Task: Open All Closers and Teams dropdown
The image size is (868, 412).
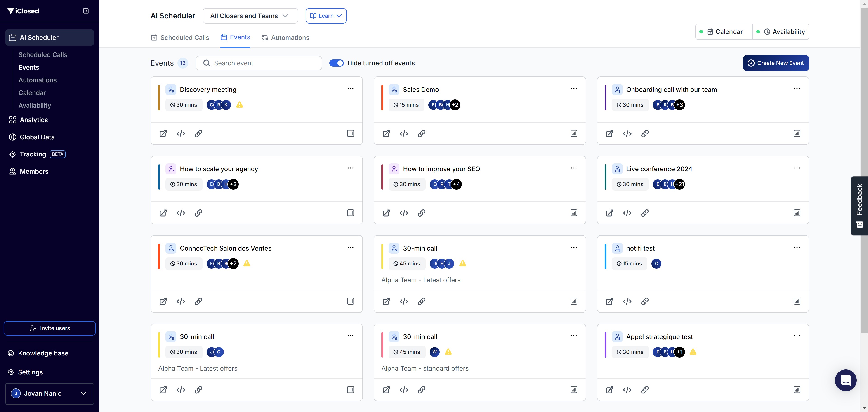Action: [250, 16]
